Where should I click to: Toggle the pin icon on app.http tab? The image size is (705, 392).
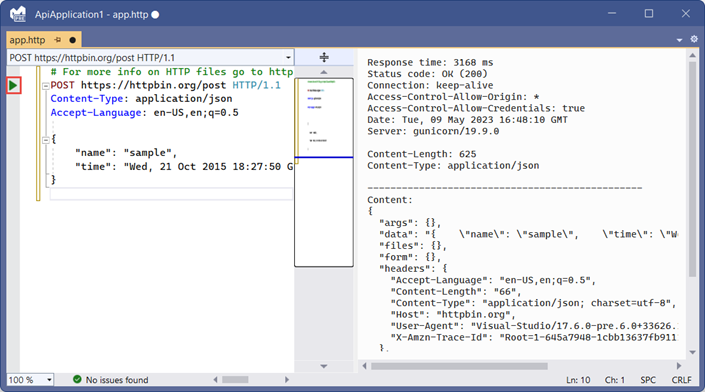click(x=58, y=40)
